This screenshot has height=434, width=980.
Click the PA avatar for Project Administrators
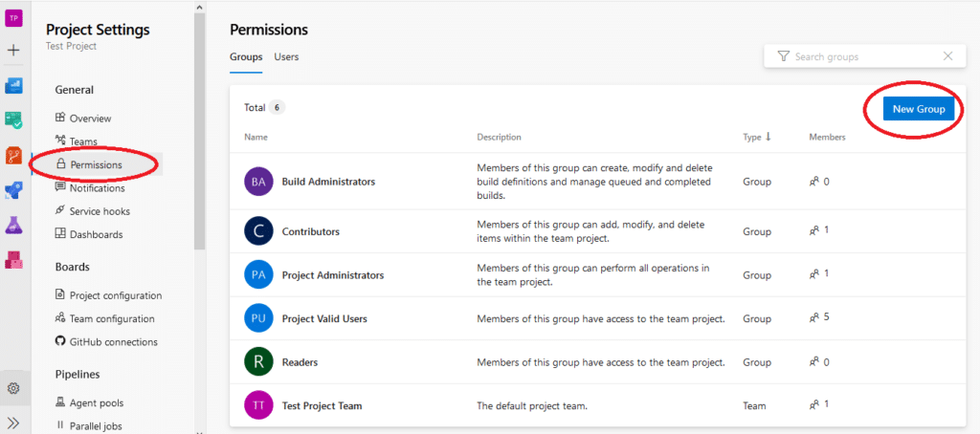click(258, 275)
